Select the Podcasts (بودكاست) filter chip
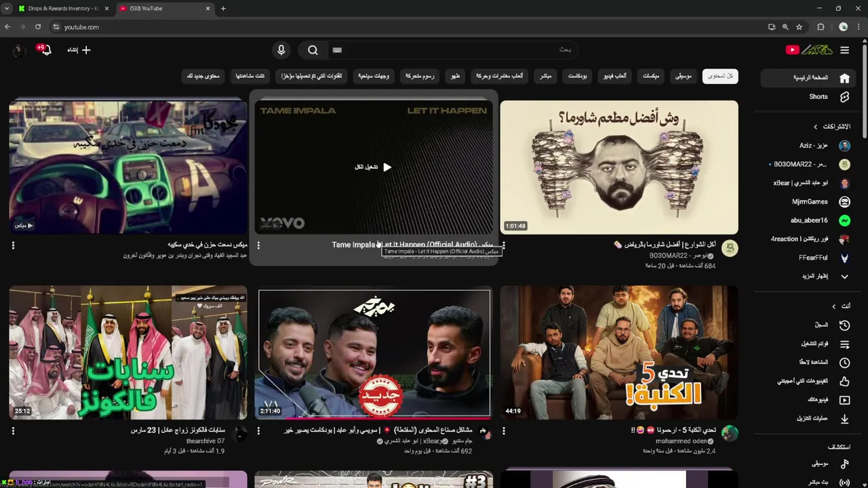Image resolution: width=868 pixels, height=488 pixels. 578,76
